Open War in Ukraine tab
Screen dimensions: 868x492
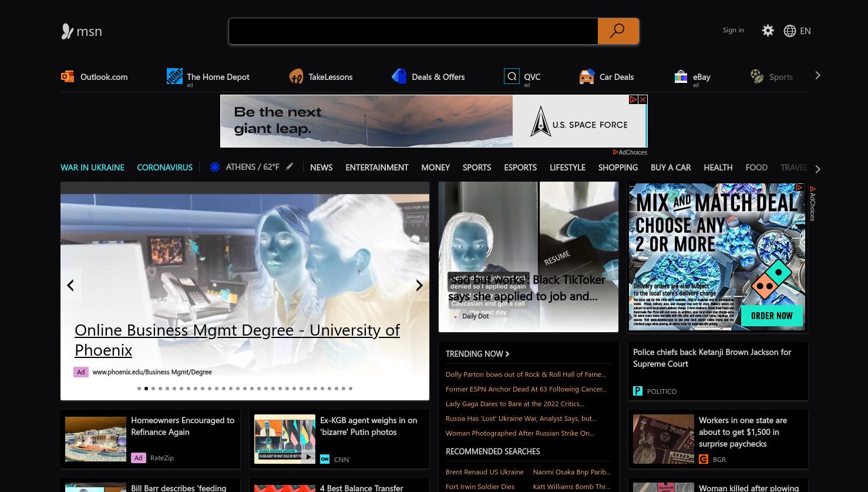click(92, 168)
